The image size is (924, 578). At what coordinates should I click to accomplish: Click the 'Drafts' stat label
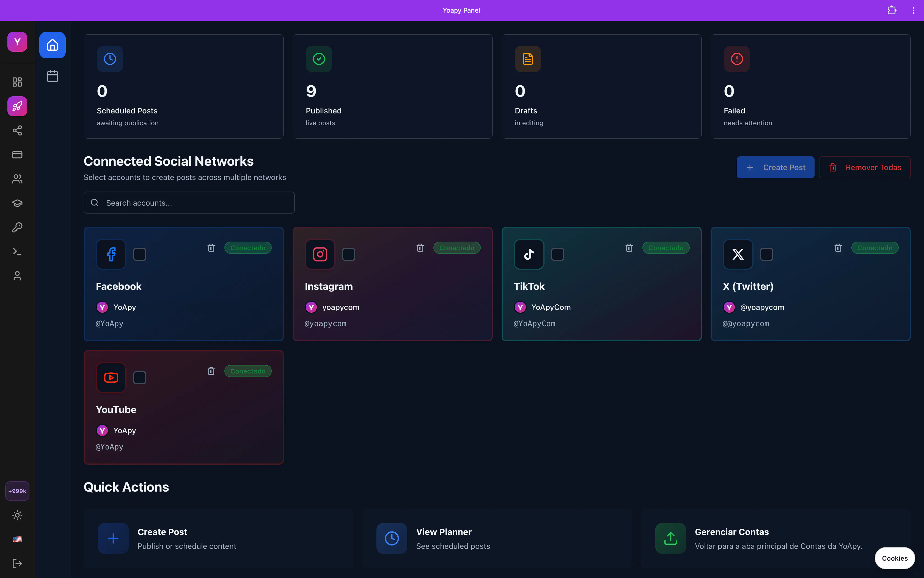(x=526, y=110)
